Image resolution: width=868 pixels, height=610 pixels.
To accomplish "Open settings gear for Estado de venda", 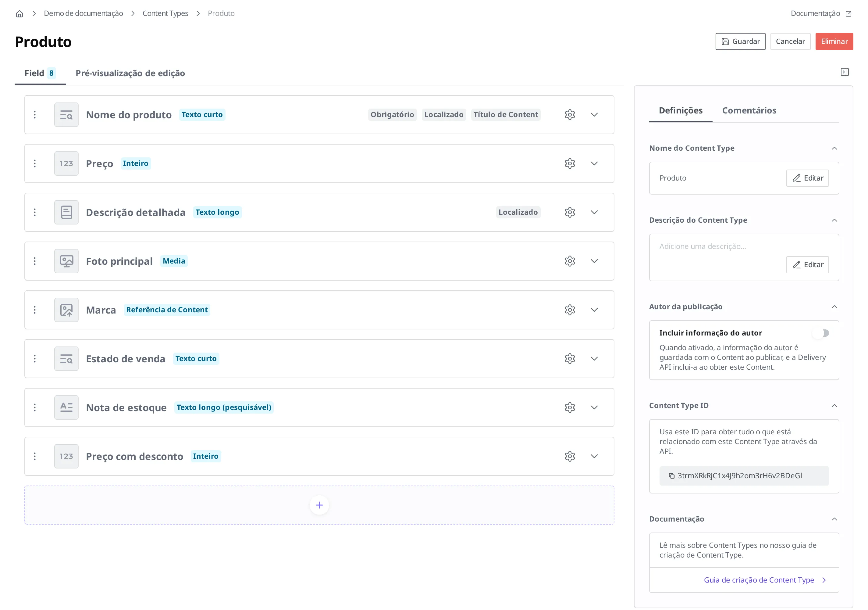I will [570, 359].
